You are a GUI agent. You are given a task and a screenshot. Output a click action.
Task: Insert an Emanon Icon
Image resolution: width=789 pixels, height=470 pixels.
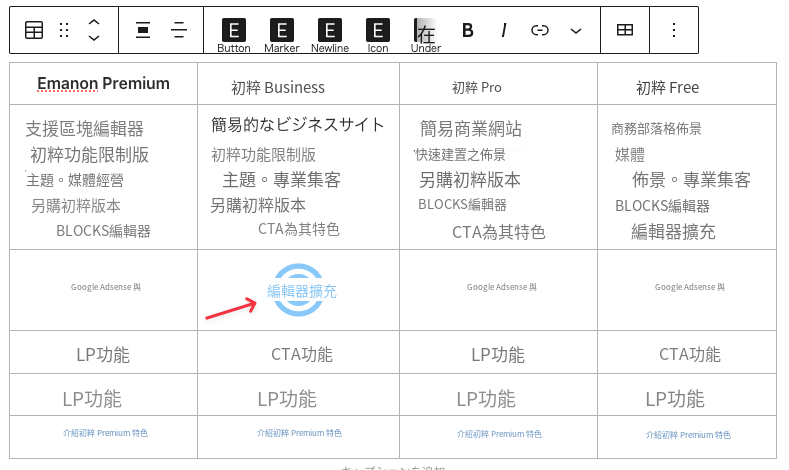pyautogui.click(x=377, y=35)
